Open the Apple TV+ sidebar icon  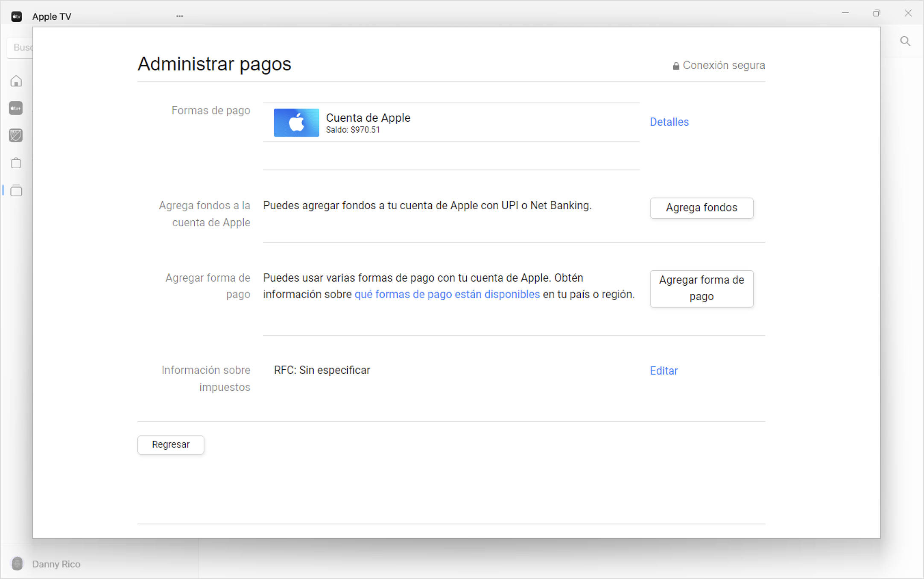pyautogui.click(x=16, y=108)
